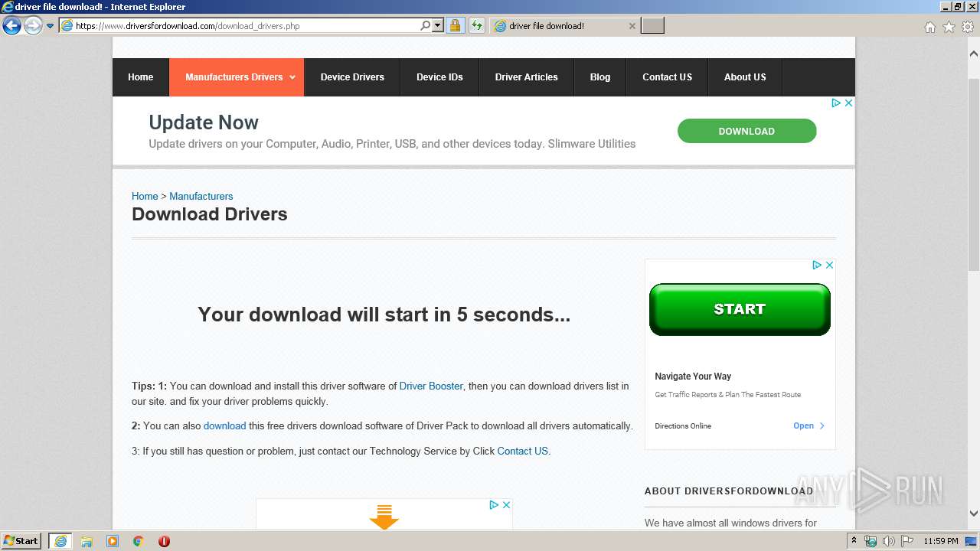
Task: Click the search magnifier in address bar
Action: (426, 26)
